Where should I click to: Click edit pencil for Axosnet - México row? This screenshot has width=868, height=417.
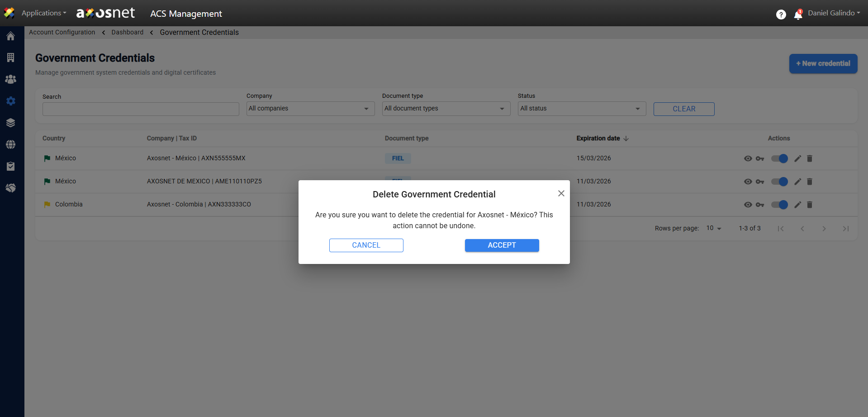797,158
